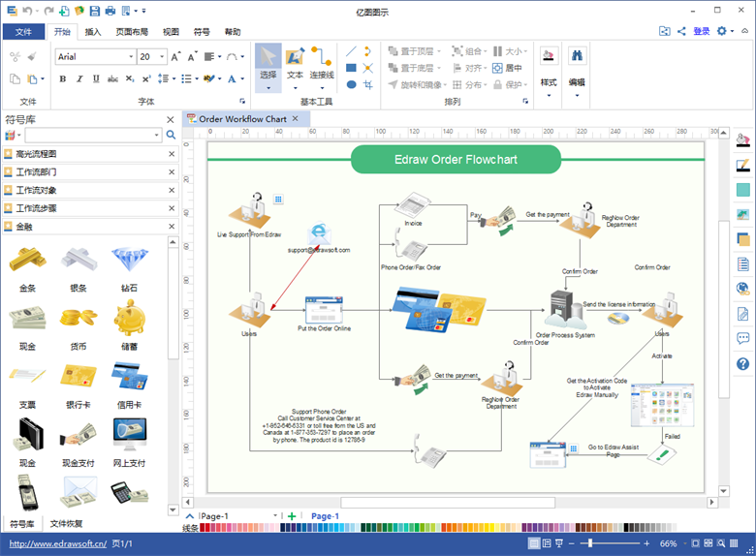The width and height of the screenshot is (756, 556).
Task: Toggle Underline formatting
Action: [x=96, y=78]
